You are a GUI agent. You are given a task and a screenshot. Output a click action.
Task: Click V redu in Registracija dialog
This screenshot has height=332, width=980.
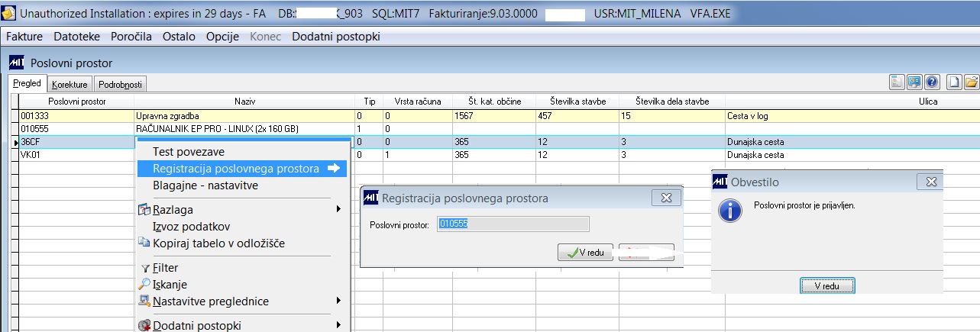click(585, 253)
